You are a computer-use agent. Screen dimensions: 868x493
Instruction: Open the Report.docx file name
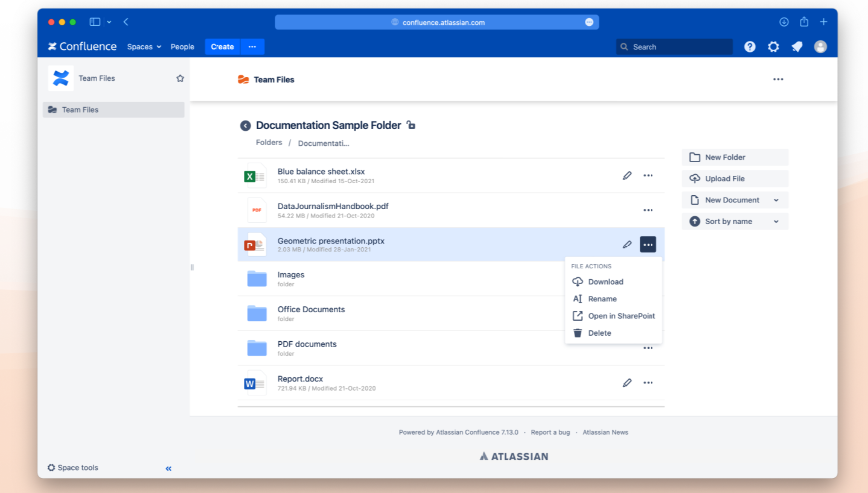300,379
